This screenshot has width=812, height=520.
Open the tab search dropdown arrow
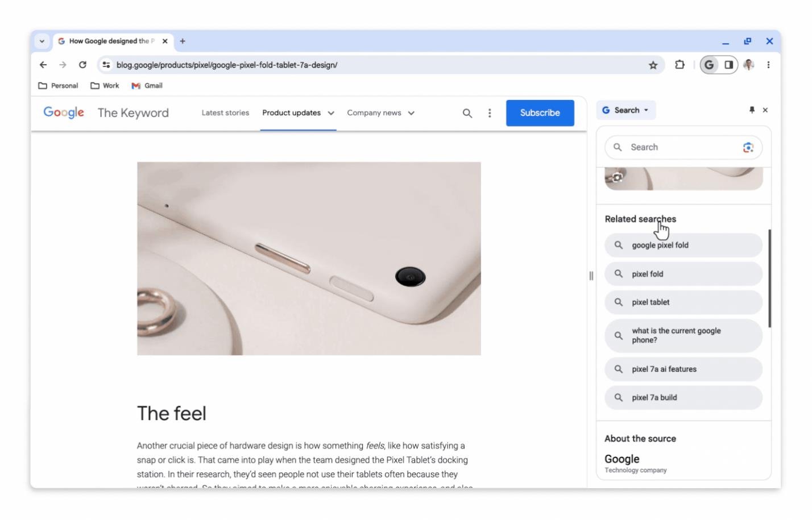42,41
